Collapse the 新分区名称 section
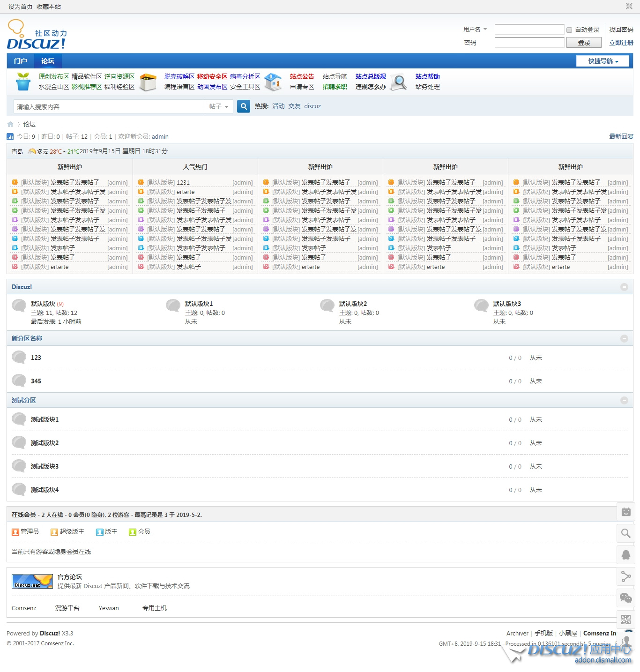 (x=624, y=338)
